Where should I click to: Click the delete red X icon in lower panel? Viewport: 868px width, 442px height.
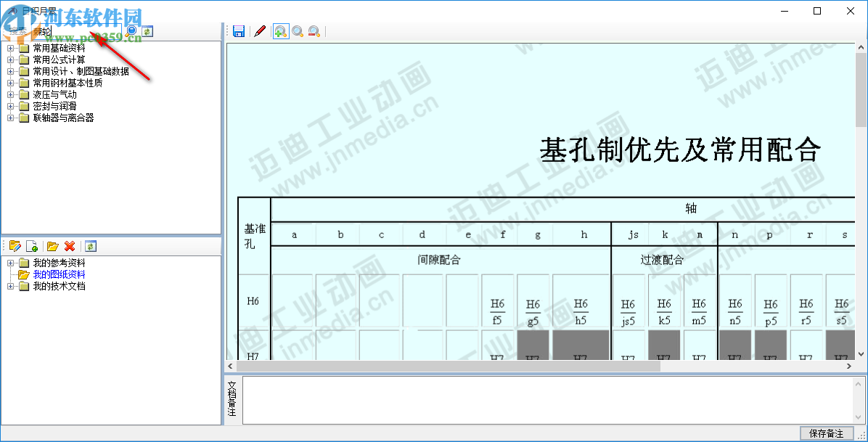[x=70, y=246]
